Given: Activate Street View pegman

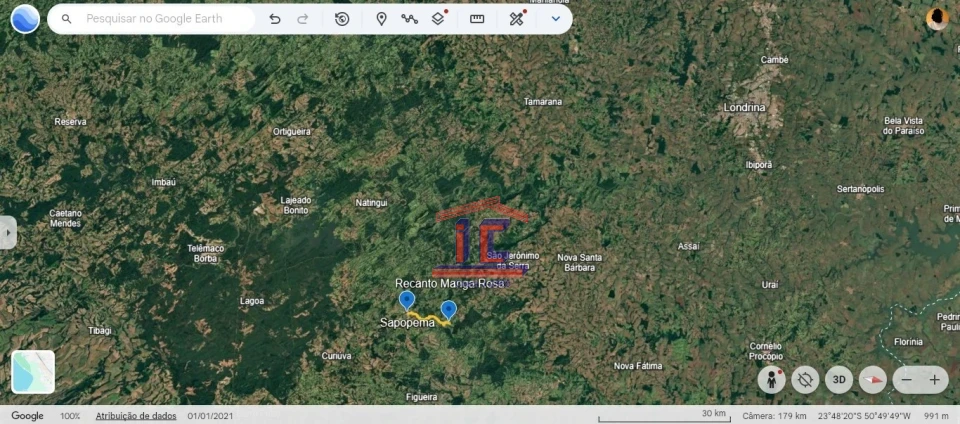Looking at the screenshot, I should pyautogui.click(x=771, y=380).
